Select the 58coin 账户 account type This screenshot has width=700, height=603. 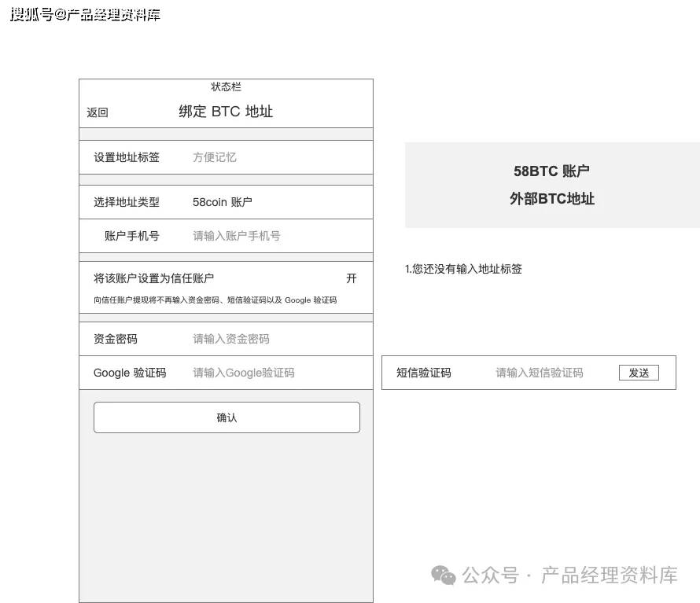tap(223, 202)
